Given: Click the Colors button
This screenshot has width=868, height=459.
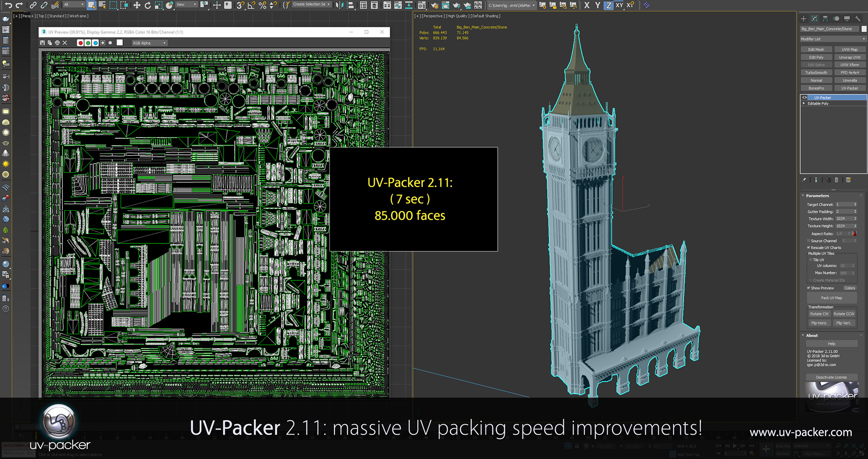Looking at the screenshot, I should [x=849, y=288].
